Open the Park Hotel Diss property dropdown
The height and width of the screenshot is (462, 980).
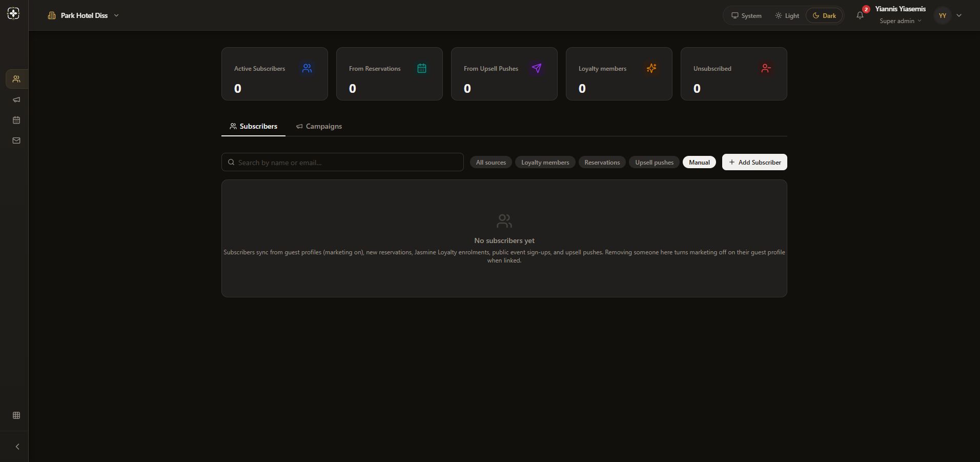point(84,15)
